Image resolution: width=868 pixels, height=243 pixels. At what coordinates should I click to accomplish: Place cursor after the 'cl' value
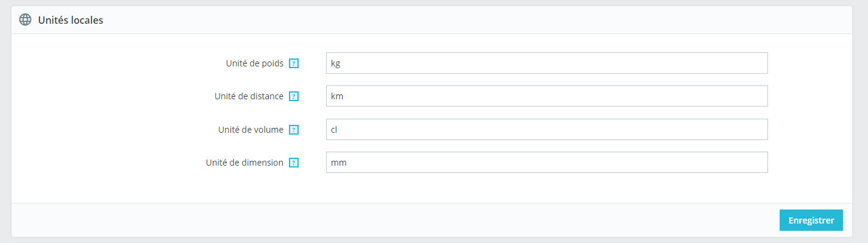(x=339, y=130)
